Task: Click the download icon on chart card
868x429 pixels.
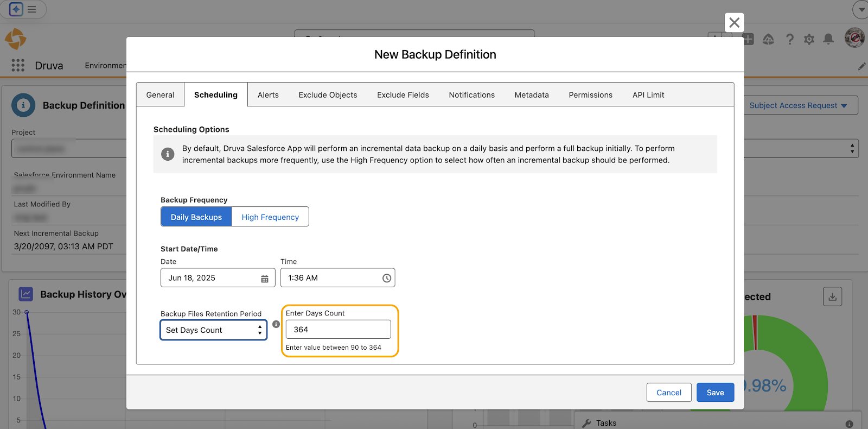Action: point(832,296)
